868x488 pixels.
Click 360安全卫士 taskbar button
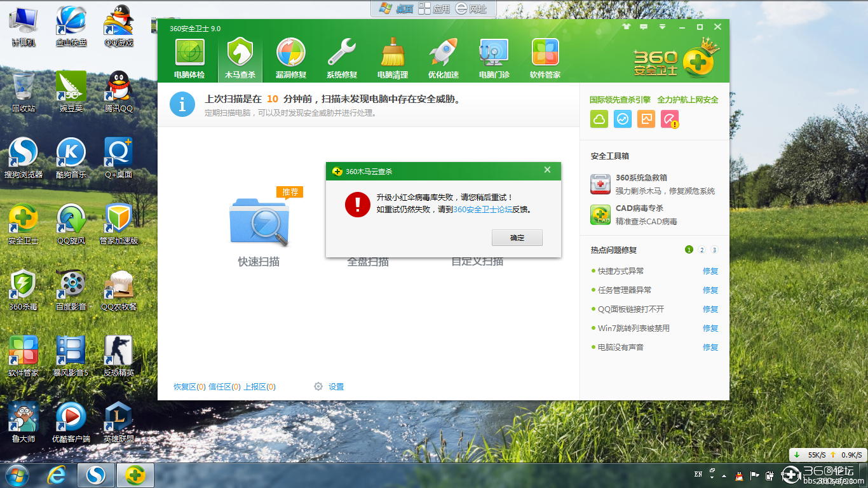coord(135,475)
